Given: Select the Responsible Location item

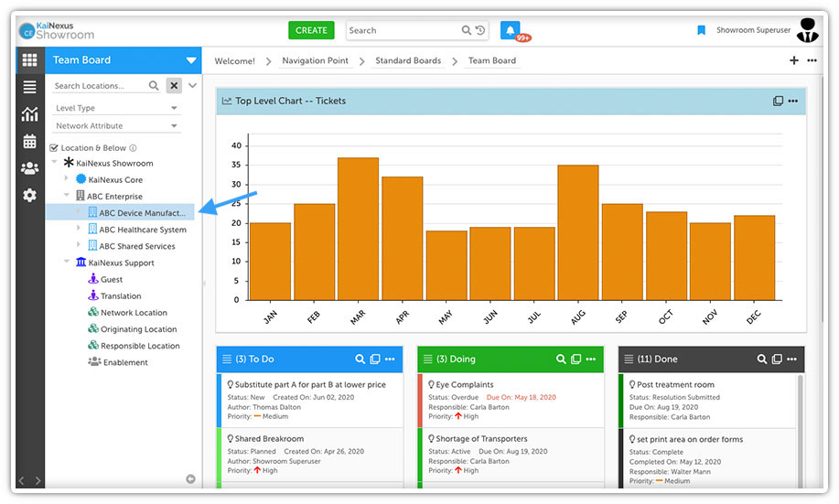Looking at the screenshot, I should (140, 346).
